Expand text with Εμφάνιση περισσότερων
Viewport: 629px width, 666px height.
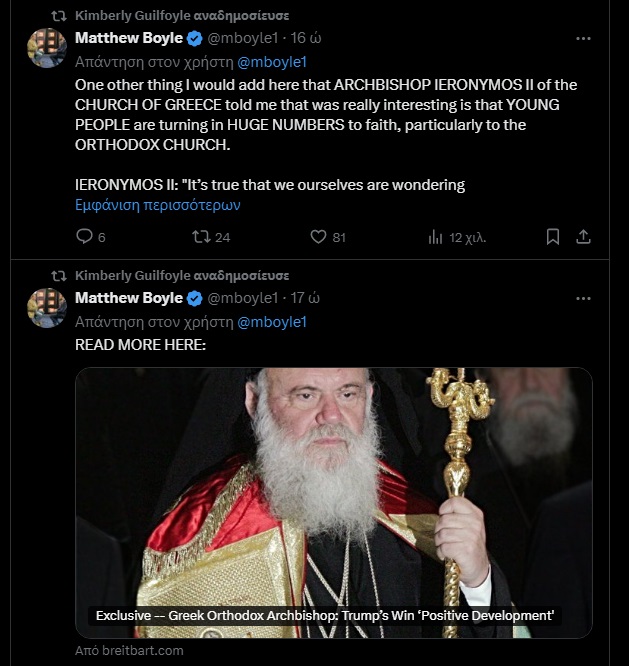[x=158, y=205]
